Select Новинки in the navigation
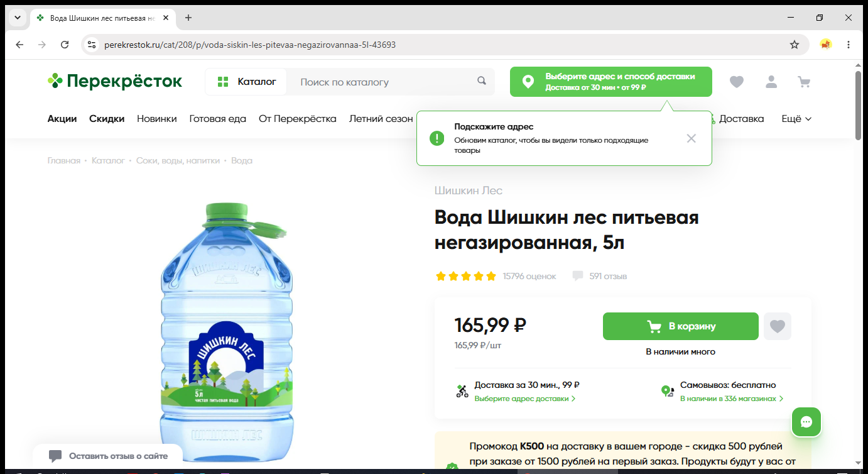 [x=157, y=119]
